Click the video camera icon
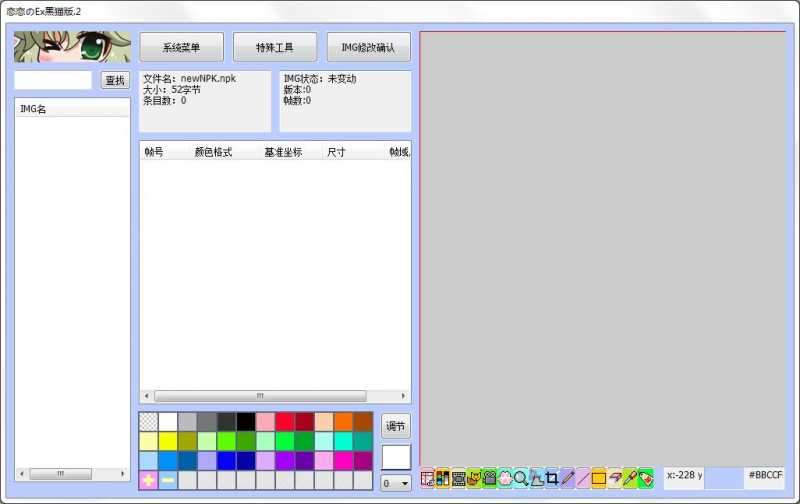This screenshot has height=504, width=800. pos(489,478)
